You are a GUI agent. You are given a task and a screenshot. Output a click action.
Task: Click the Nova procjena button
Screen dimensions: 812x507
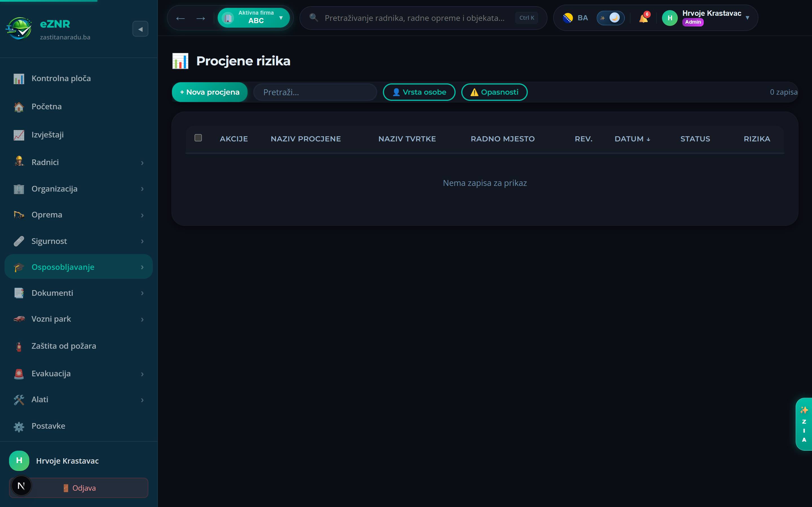pyautogui.click(x=210, y=92)
